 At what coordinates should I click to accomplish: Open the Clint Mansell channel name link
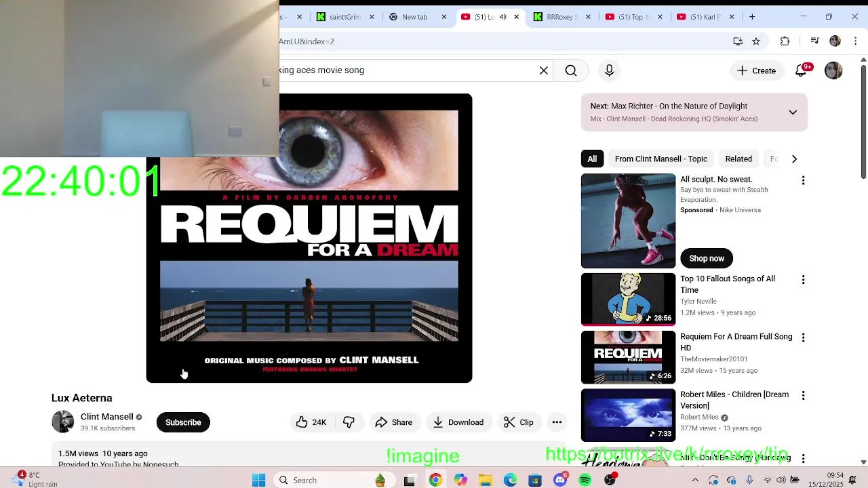point(106,417)
